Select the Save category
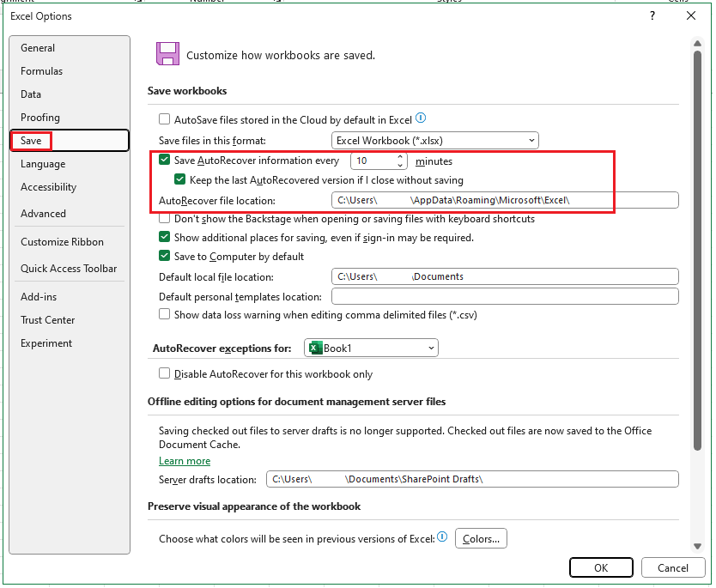 click(x=70, y=141)
